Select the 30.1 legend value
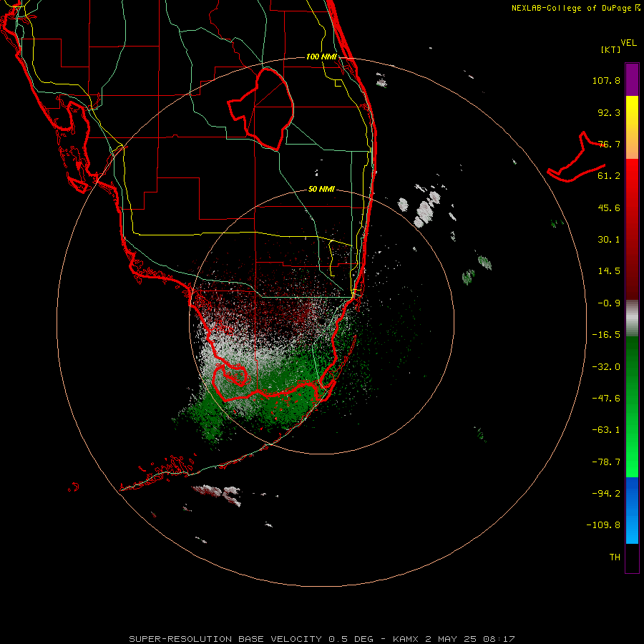Image resolution: width=644 pixels, height=644 pixels. (609, 240)
